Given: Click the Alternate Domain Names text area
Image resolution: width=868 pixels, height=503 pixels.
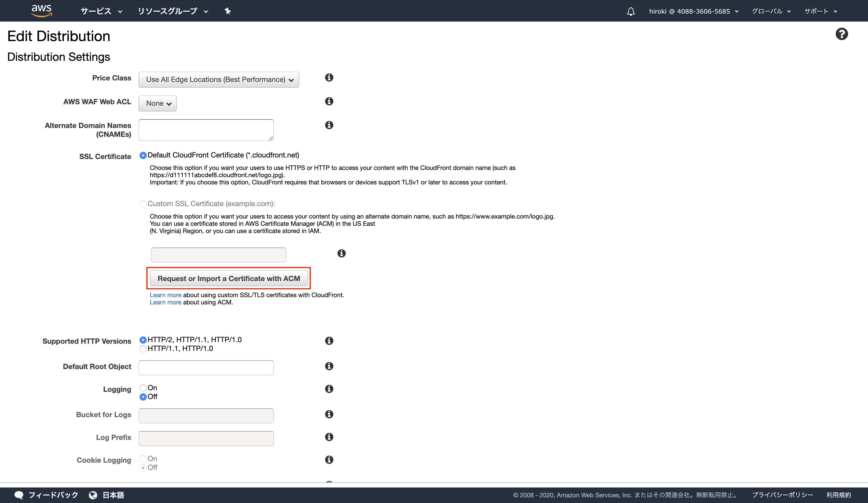Looking at the screenshot, I should 206,130.
